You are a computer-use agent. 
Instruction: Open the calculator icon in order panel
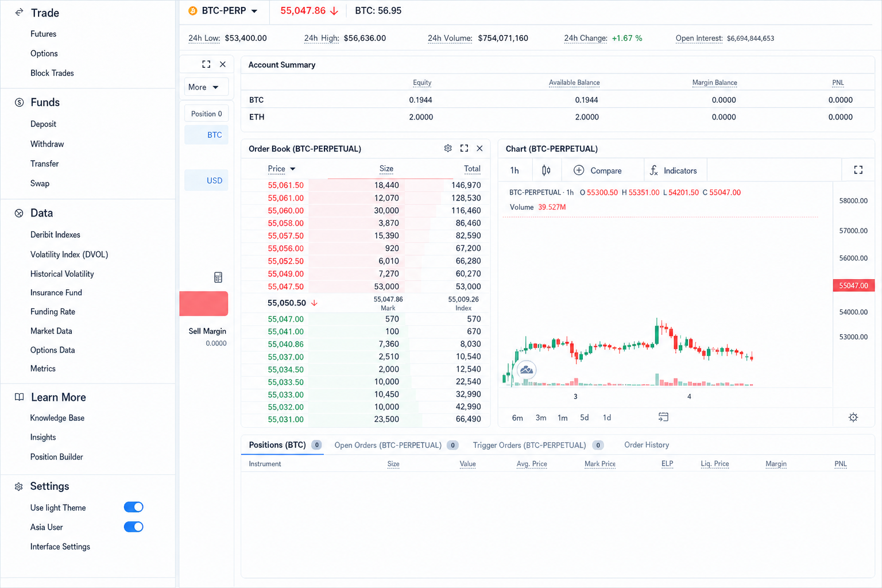pyautogui.click(x=218, y=277)
